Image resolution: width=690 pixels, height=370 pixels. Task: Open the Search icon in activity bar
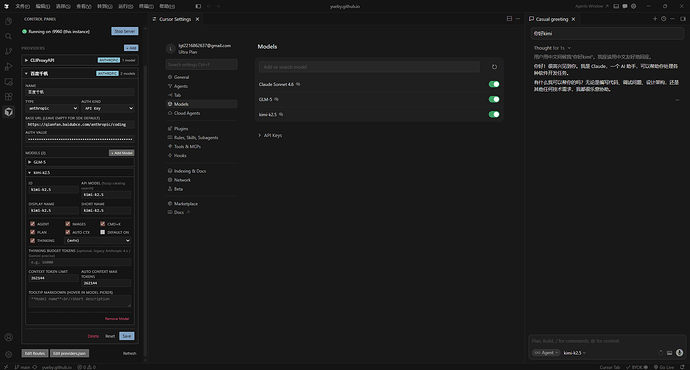8,36
